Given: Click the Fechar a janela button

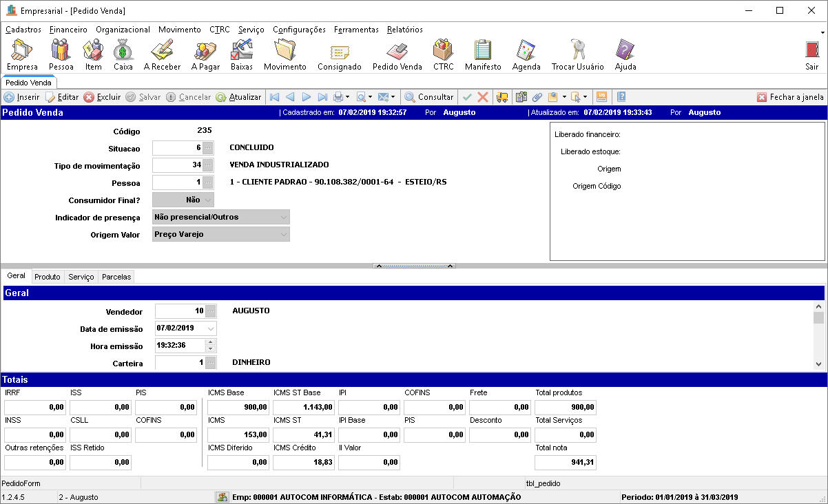Looking at the screenshot, I should pyautogui.click(x=790, y=97).
